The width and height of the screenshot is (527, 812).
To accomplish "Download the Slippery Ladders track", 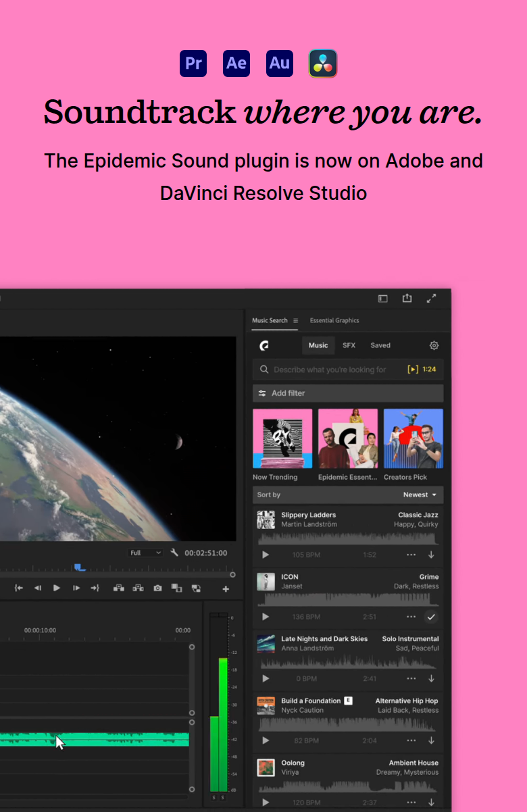I will 431,555.
